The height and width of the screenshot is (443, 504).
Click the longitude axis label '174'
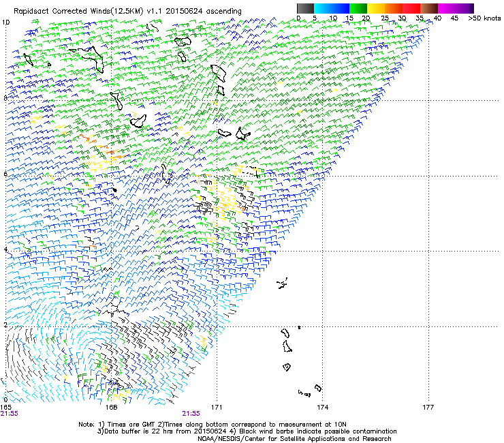(x=322, y=407)
